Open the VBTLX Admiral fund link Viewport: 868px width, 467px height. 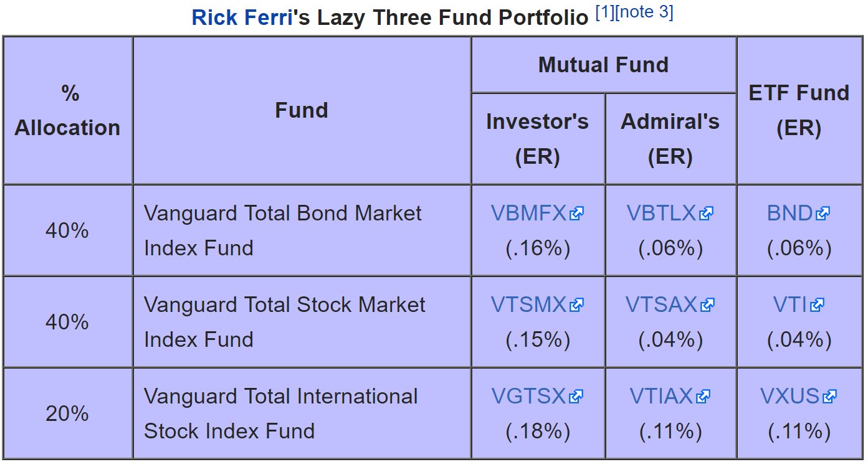click(661, 214)
